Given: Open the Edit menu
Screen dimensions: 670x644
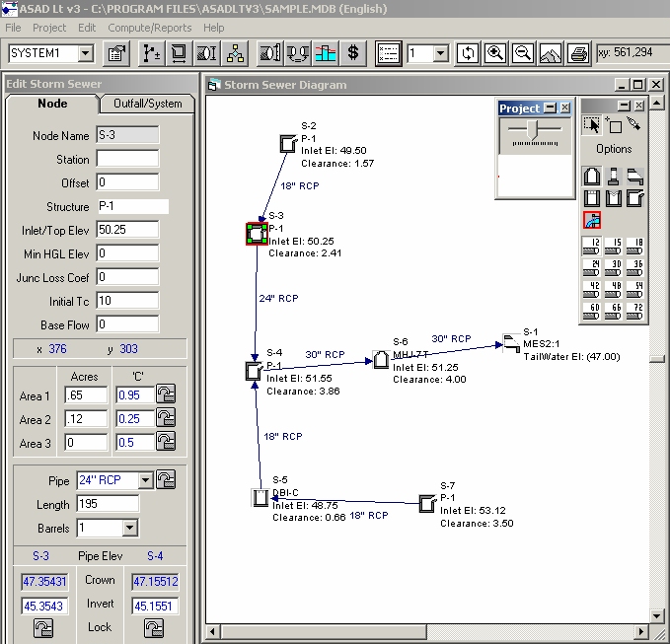Looking at the screenshot, I should [87, 28].
